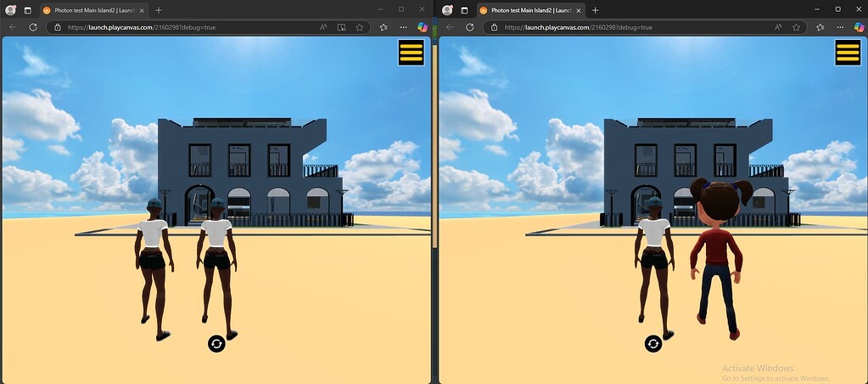Open Copilot in the right browser window
Viewport: 868px width, 384px height.
857,27
